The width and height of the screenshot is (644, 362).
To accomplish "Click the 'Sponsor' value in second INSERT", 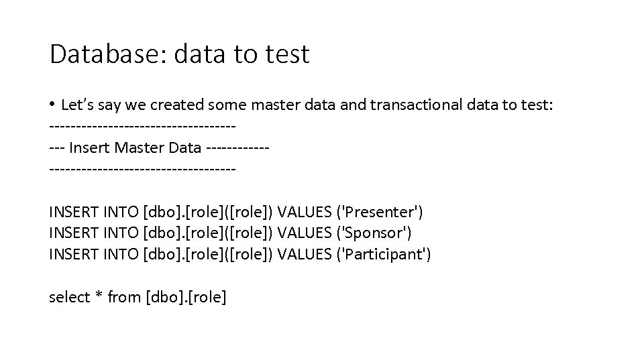I will click(376, 233).
